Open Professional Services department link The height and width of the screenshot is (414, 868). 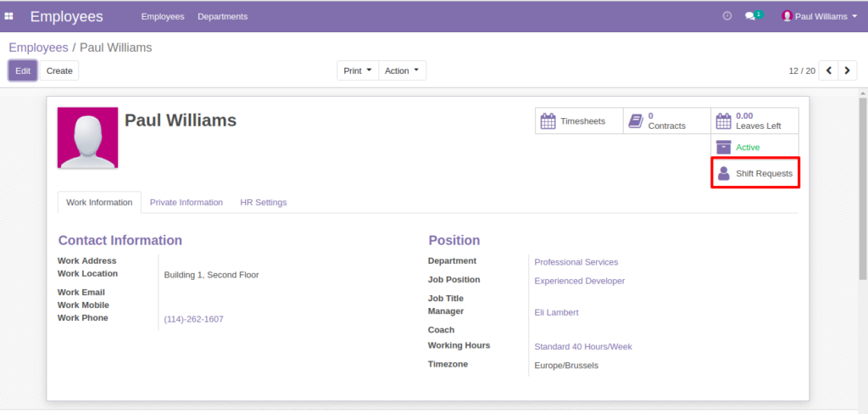tap(576, 262)
